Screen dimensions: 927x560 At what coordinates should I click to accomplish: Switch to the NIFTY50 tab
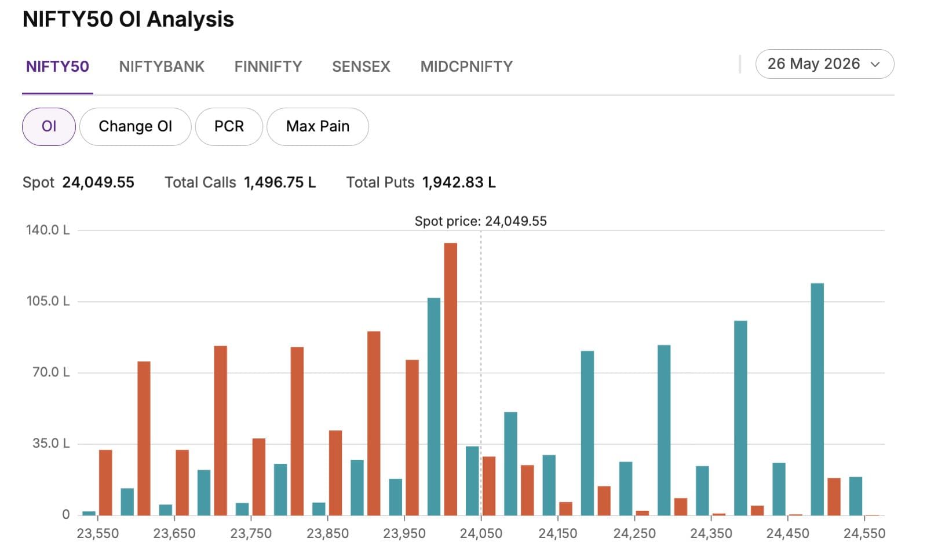(57, 67)
